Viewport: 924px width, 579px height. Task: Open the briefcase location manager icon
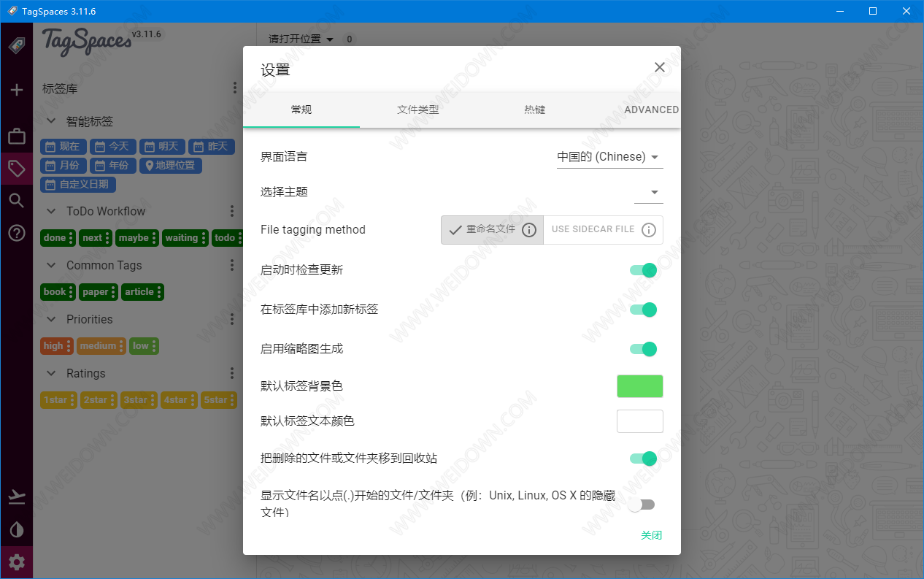pyautogui.click(x=16, y=136)
